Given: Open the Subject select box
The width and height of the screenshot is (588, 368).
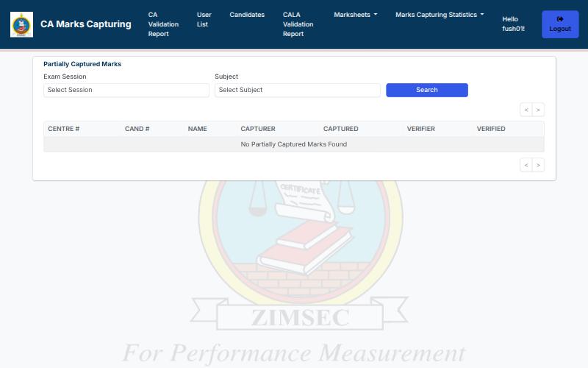Looking at the screenshot, I should point(298,90).
